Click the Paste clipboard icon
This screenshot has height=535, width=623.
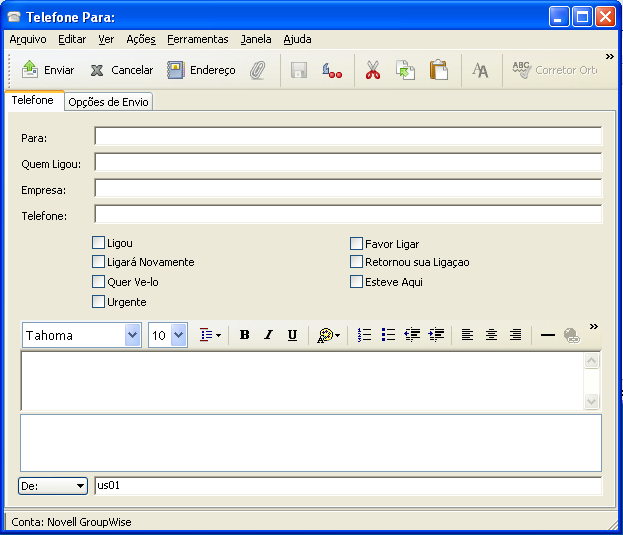(x=438, y=70)
